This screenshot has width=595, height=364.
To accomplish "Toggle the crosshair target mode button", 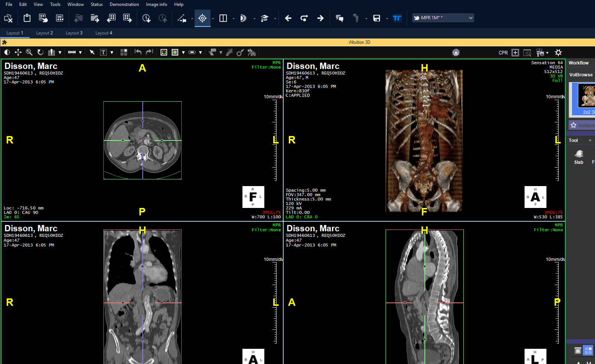I will click(202, 18).
